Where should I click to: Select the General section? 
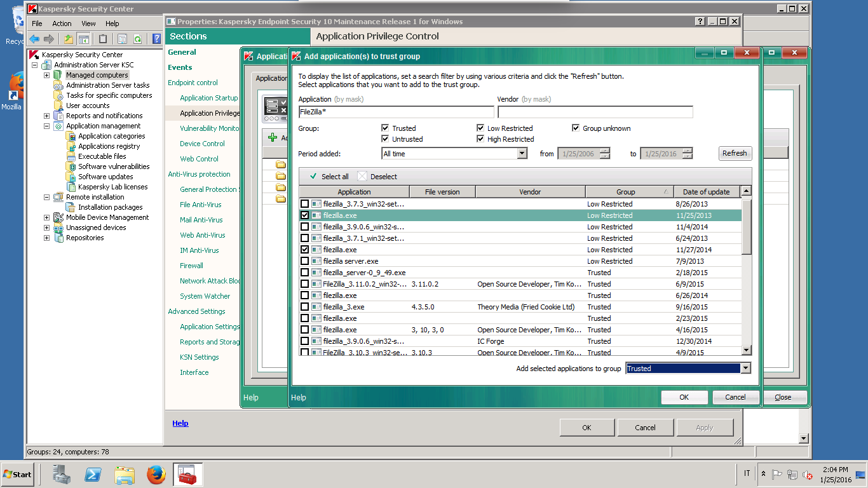click(x=182, y=52)
